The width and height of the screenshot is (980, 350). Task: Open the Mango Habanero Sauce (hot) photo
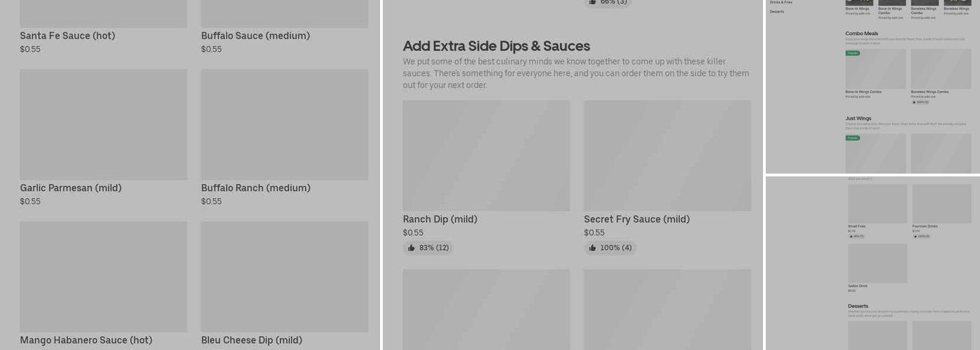coord(104,276)
